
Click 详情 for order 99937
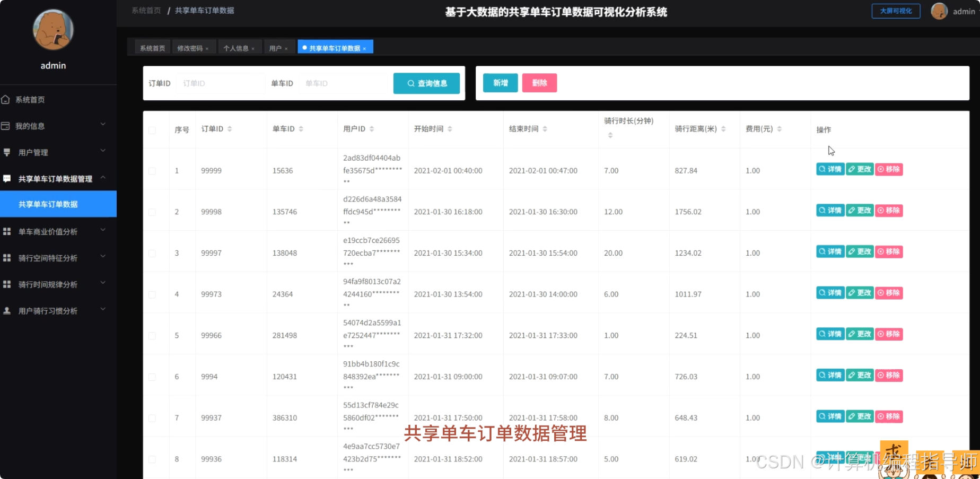(x=830, y=416)
